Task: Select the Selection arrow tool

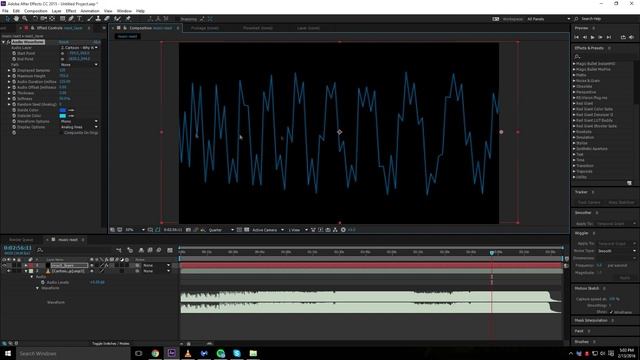Action: [7, 19]
